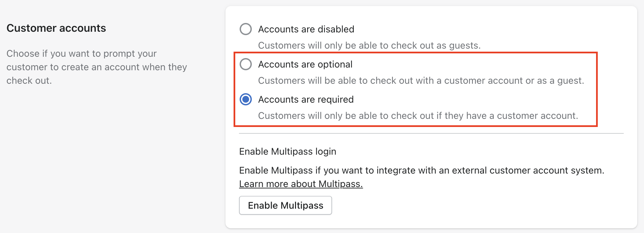Image resolution: width=644 pixels, height=233 pixels.
Task: Click the 'Accounts are optional' label text
Action: [x=305, y=64]
